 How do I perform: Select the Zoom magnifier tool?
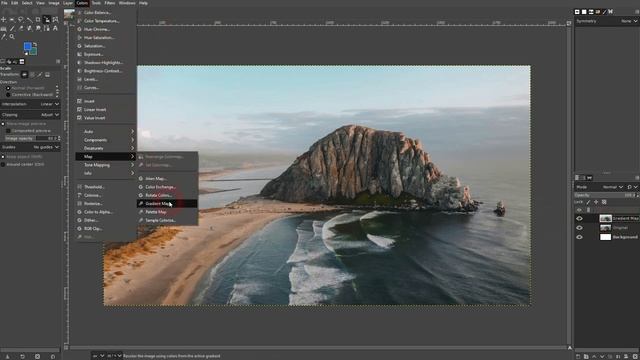click(12, 37)
